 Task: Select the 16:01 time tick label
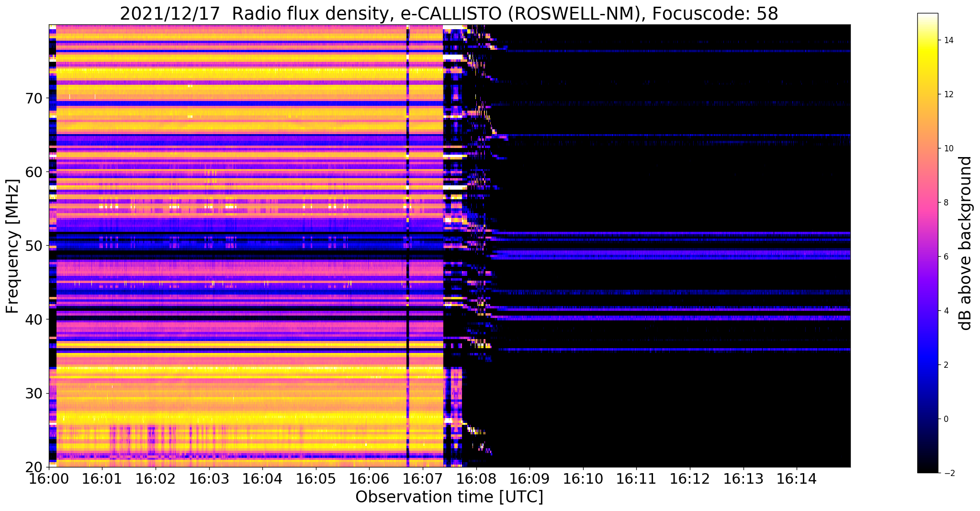pos(102,479)
